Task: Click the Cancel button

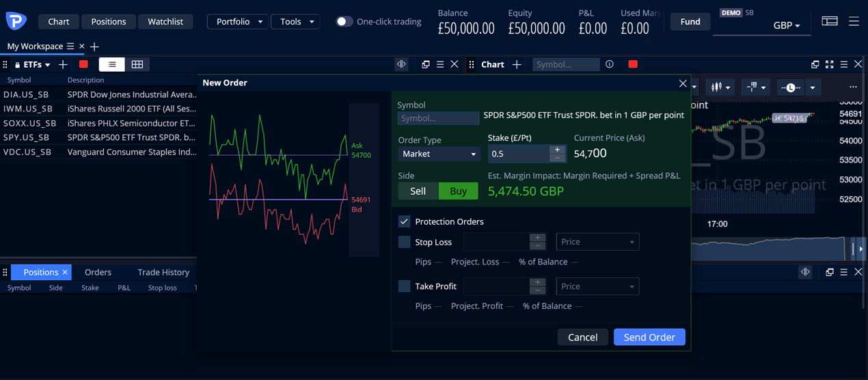Action: (x=582, y=337)
